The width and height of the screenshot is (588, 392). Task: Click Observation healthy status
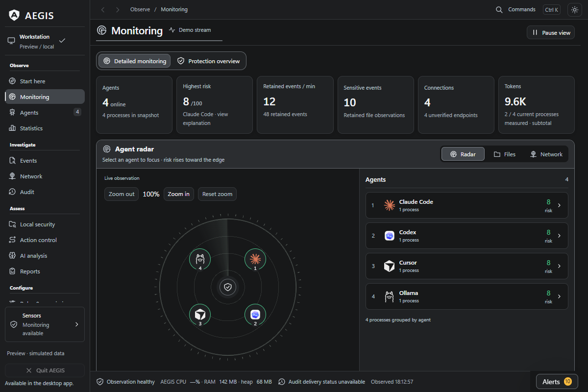point(125,382)
